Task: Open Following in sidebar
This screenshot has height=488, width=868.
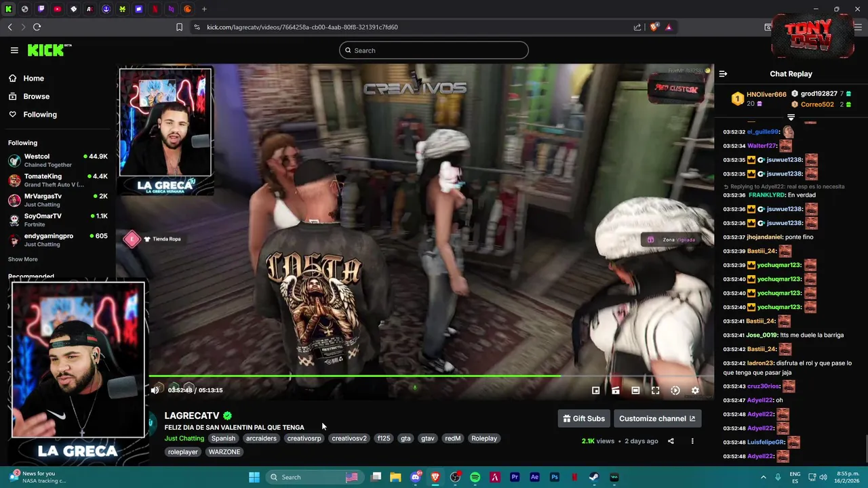Action: point(33,115)
